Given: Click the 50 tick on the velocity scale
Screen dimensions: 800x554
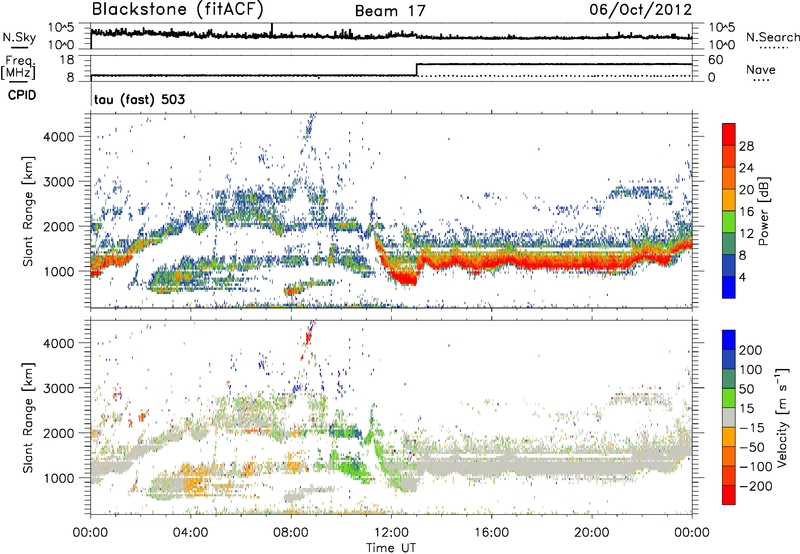Looking at the screenshot, I should coord(746,389).
